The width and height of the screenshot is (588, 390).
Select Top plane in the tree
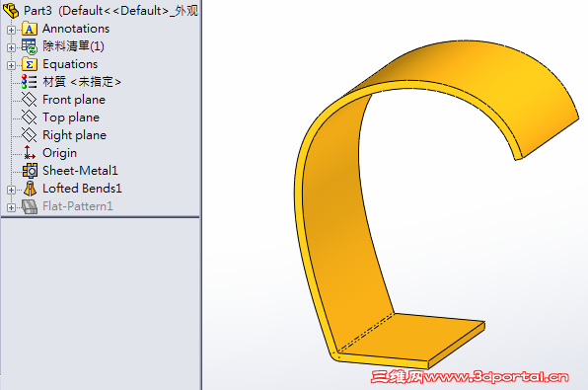click(71, 117)
